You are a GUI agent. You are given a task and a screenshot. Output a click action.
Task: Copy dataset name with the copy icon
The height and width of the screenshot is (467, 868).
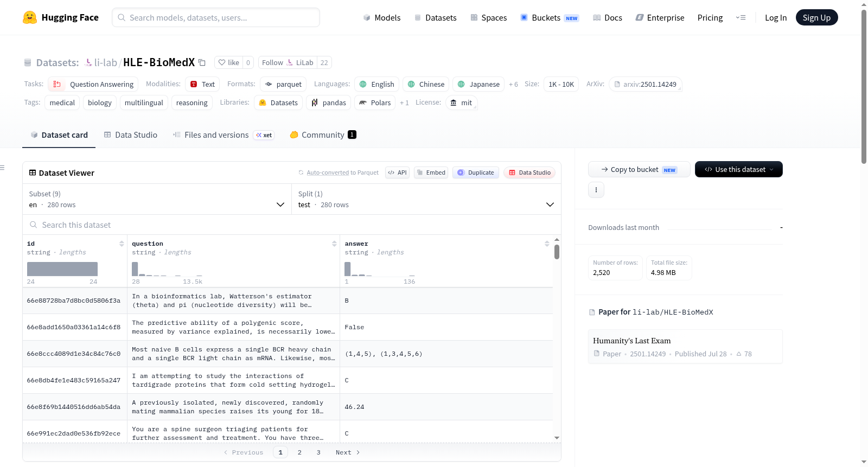(202, 62)
